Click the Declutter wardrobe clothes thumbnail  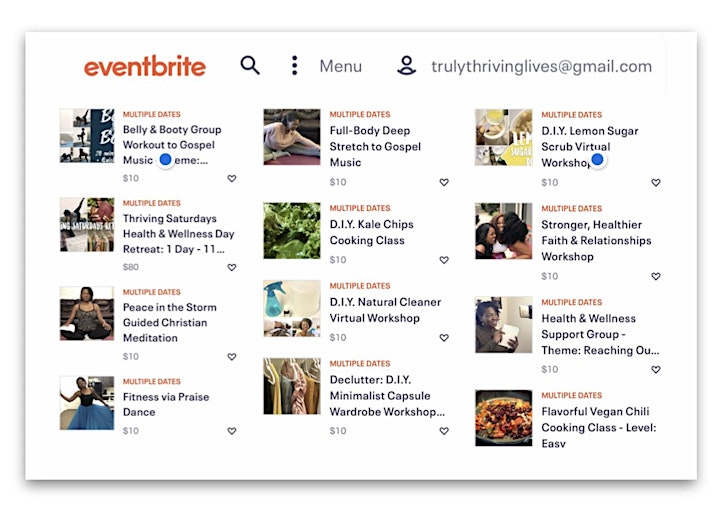(292, 386)
